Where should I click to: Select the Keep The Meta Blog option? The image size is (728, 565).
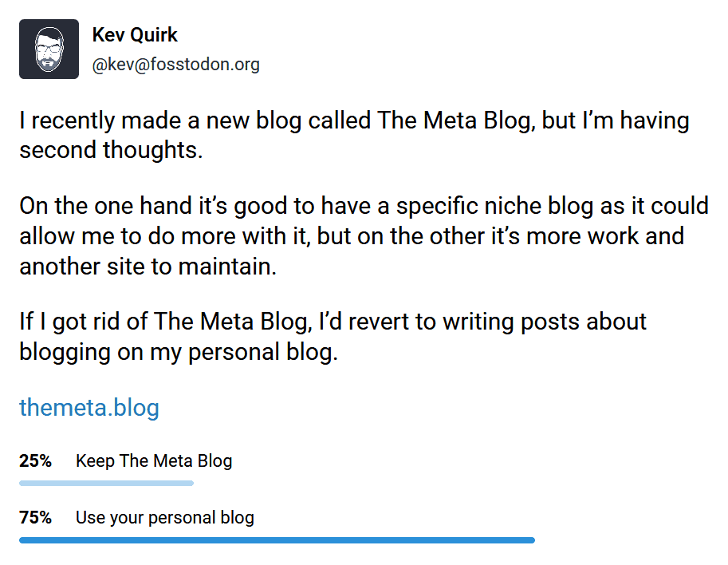tap(153, 460)
